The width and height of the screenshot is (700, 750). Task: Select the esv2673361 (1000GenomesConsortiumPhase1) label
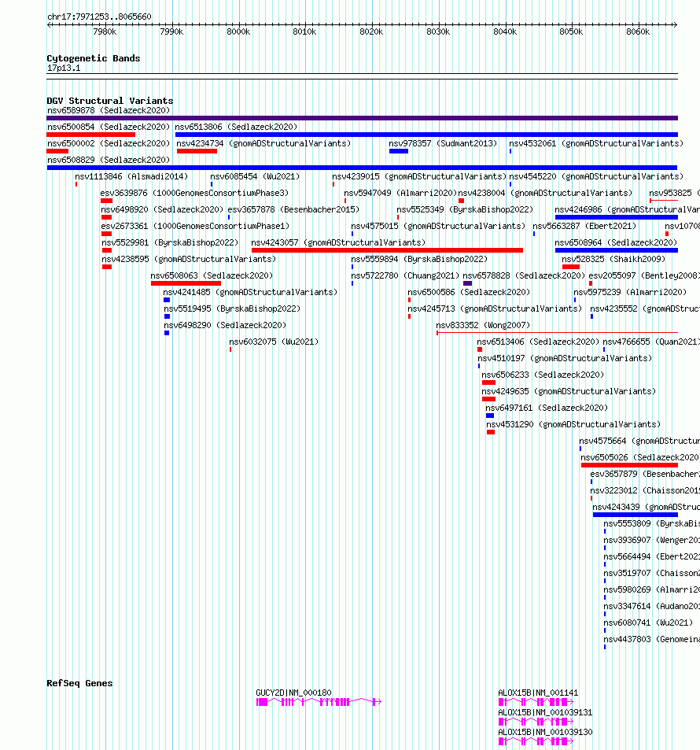[195, 226]
